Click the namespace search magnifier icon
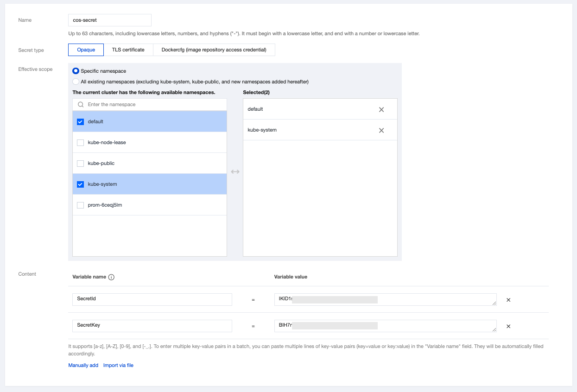Image resolution: width=577 pixels, height=392 pixels. tap(81, 105)
